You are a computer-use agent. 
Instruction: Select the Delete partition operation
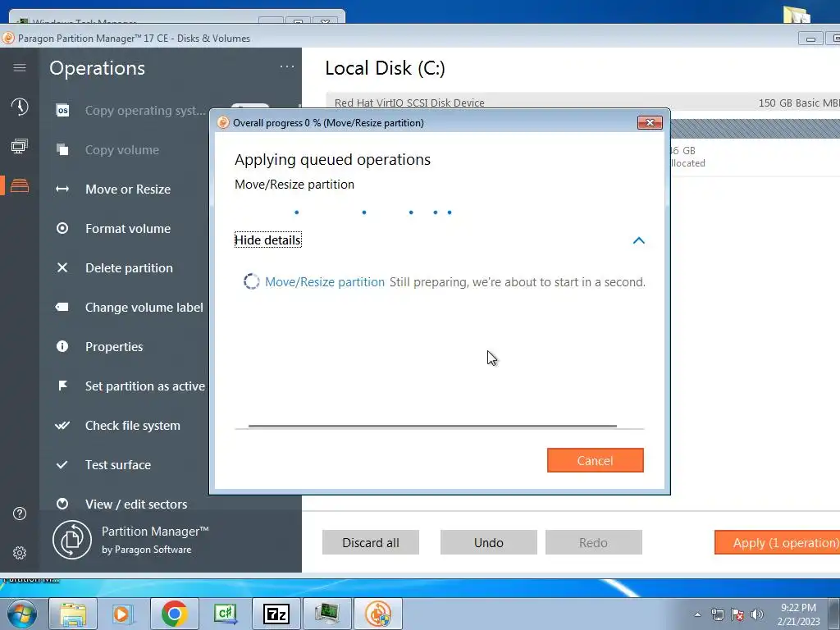129,268
